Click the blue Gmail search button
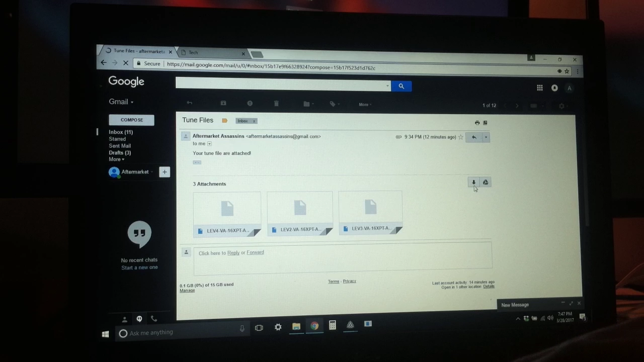 pyautogui.click(x=401, y=86)
